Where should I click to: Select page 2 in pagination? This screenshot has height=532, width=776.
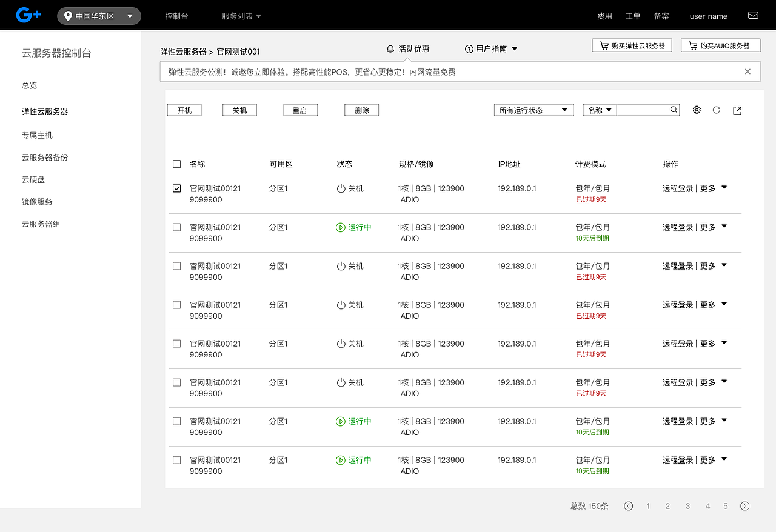[x=667, y=506]
